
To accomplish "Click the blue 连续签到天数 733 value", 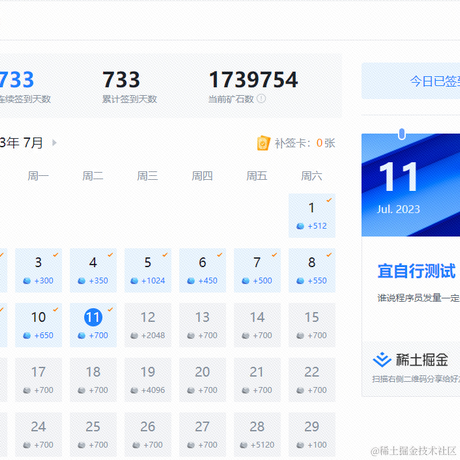I will click(17, 80).
